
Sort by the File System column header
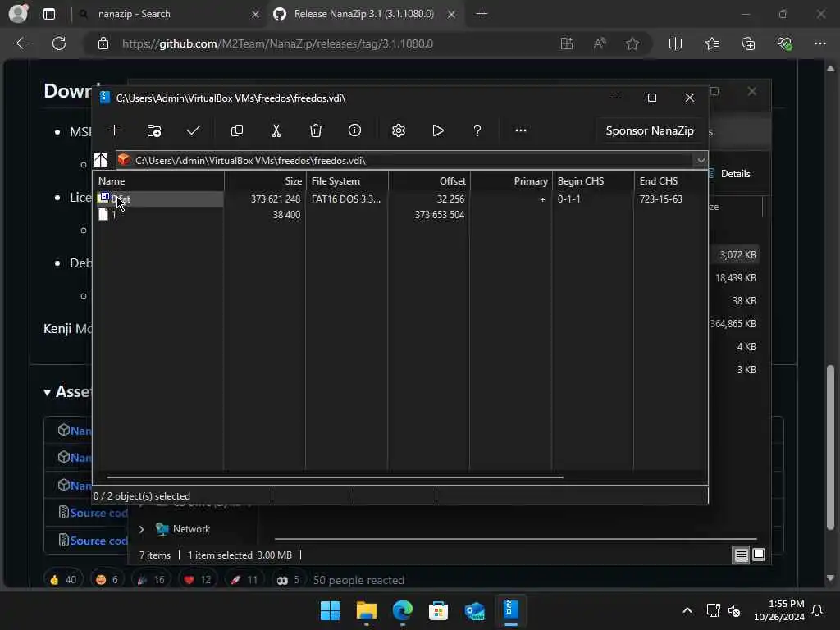pos(347,181)
